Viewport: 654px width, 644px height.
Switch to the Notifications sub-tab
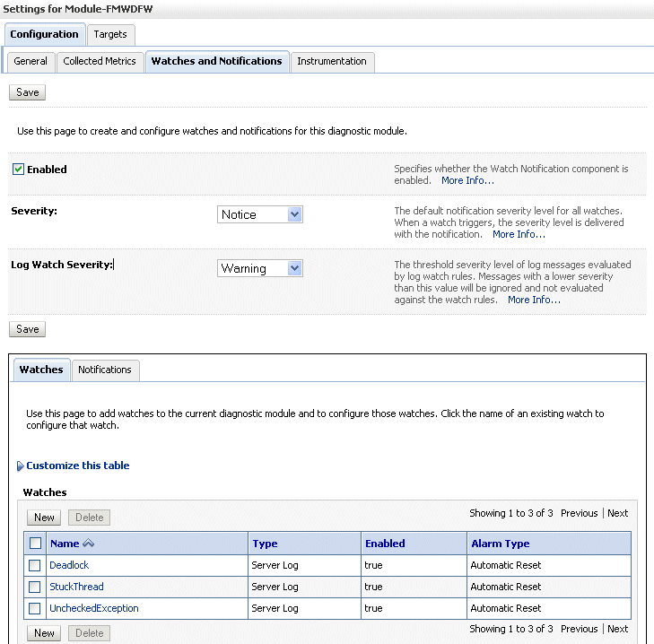point(105,370)
